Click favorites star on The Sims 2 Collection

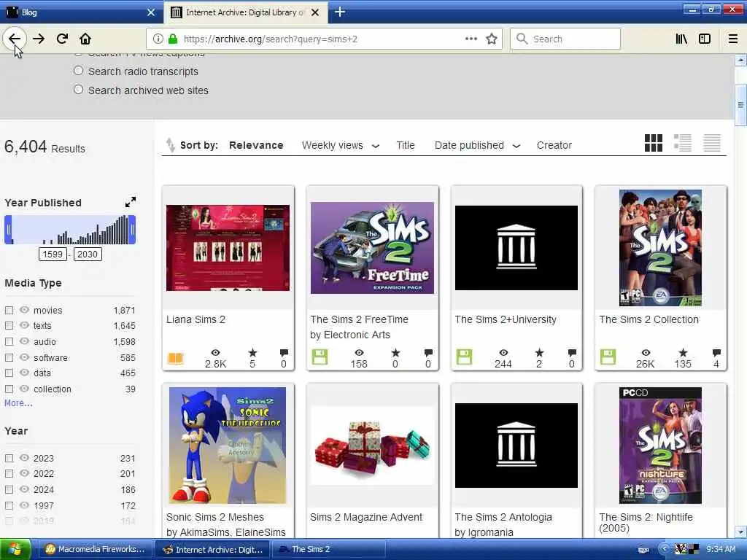(x=683, y=353)
